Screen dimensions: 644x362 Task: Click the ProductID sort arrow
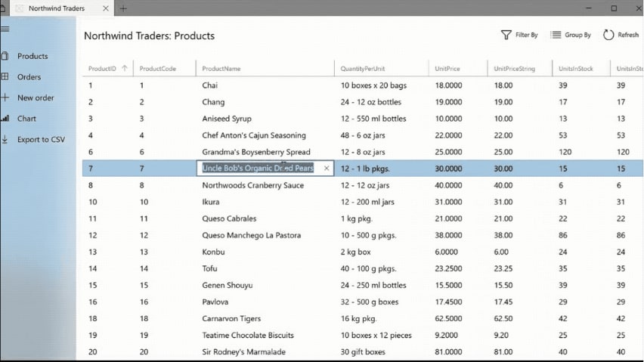[125, 69]
